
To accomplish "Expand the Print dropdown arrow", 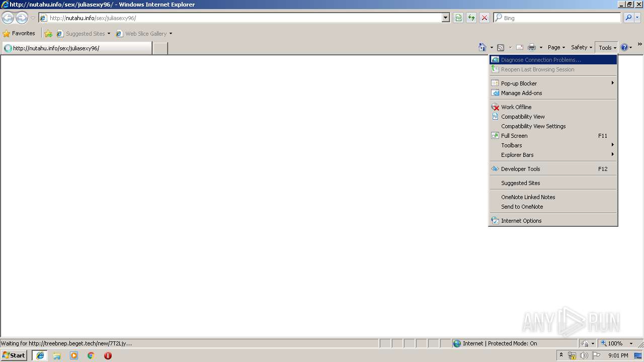I will [541, 47].
